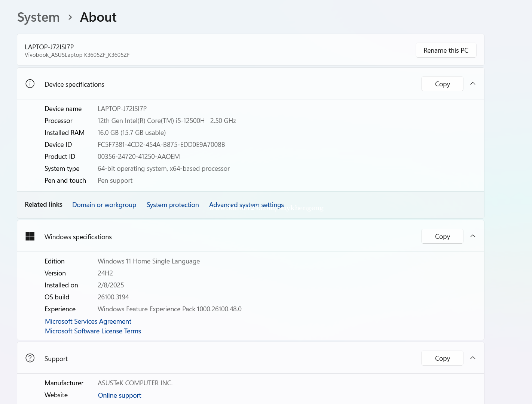This screenshot has height=404, width=532.
Task: Click the Website label in Support
Action: (56, 395)
